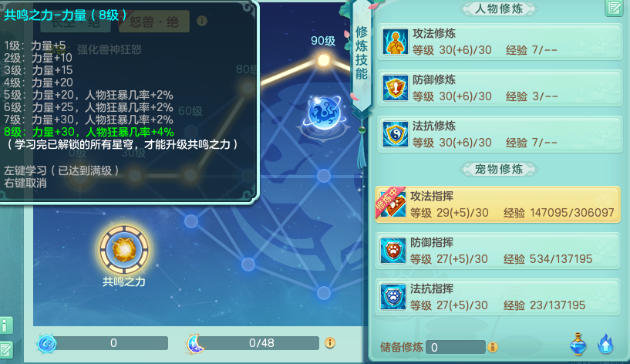
Task: Click the 防御修炼 shield icon
Action: click(x=396, y=88)
